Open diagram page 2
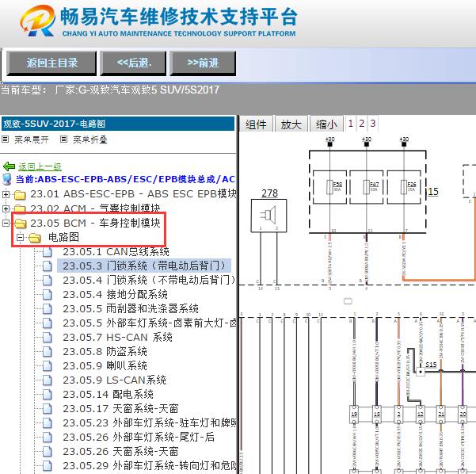This screenshot has width=476, height=474. coord(361,124)
